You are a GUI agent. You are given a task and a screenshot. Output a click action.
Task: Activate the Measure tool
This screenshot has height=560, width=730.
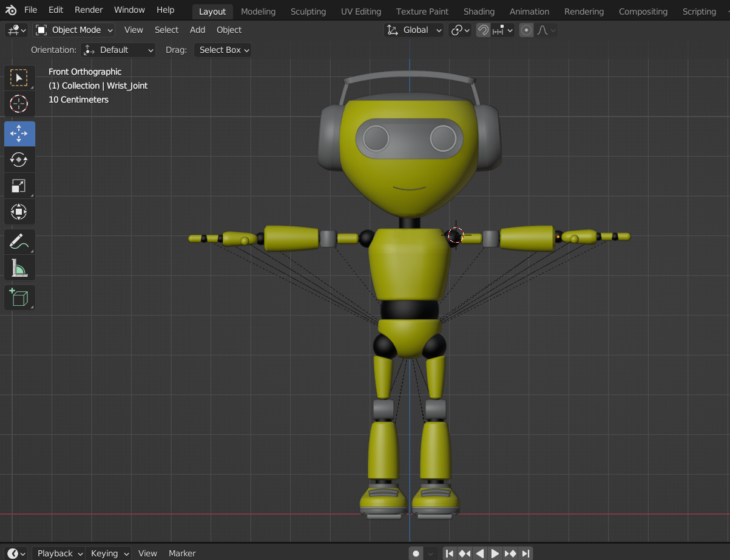[x=19, y=268]
